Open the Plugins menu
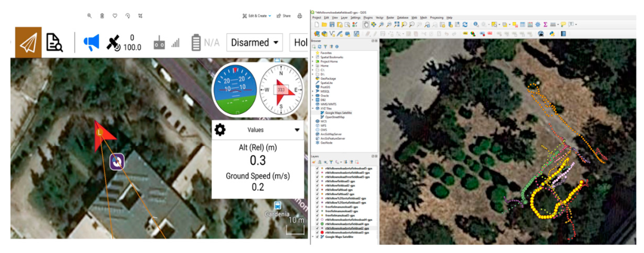This screenshot has height=253, width=644. pyautogui.click(x=368, y=18)
